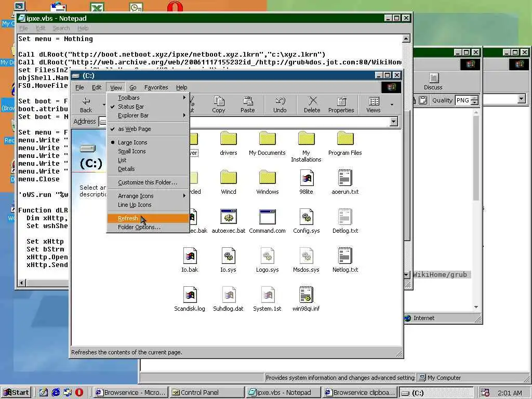Click the Paste toolbar button
The image size is (532, 399).
click(x=248, y=104)
